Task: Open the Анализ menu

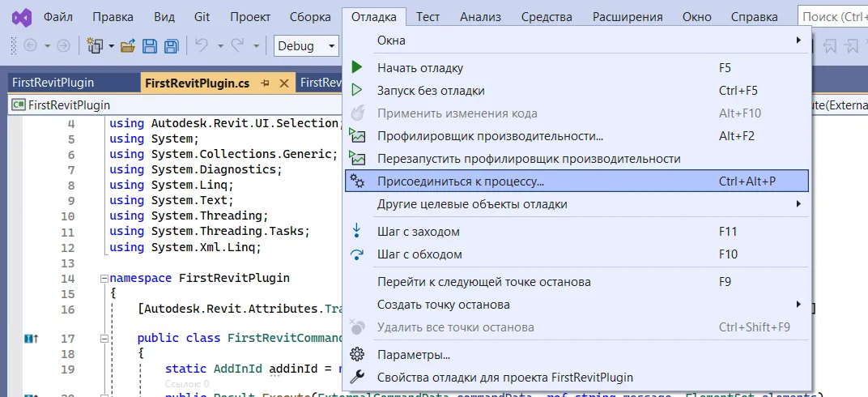Action: pyautogui.click(x=480, y=17)
